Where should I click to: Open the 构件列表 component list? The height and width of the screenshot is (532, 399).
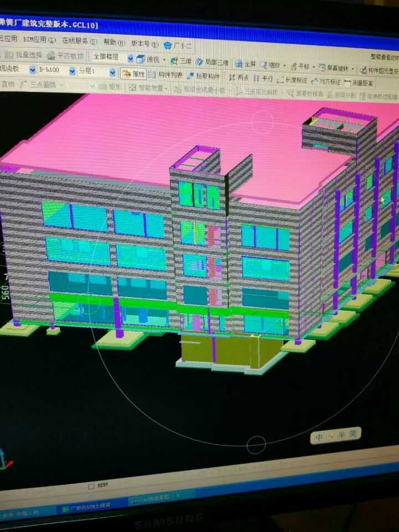[x=166, y=75]
